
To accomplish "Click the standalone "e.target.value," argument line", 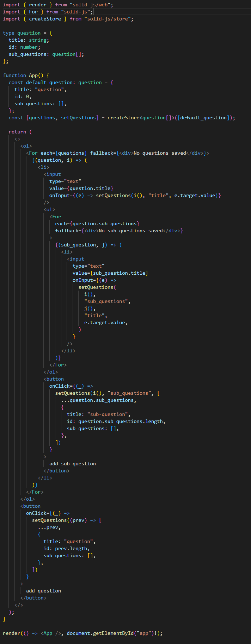I will [x=106, y=322].
